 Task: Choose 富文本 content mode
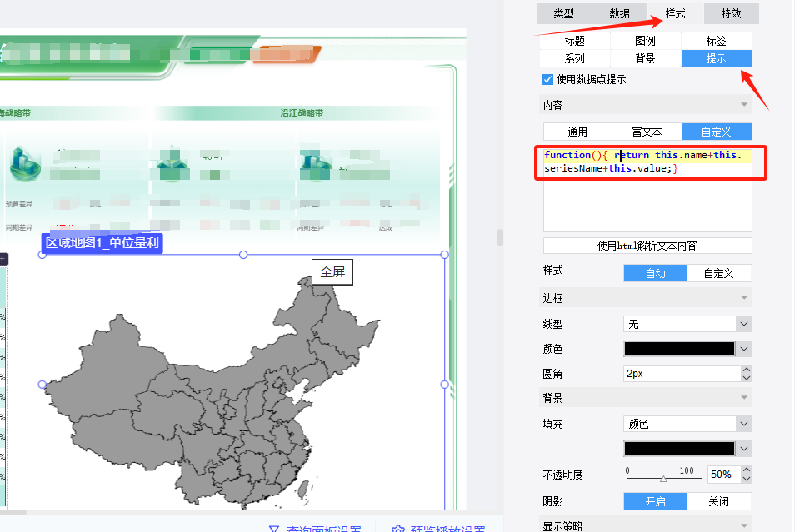[x=647, y=132]
